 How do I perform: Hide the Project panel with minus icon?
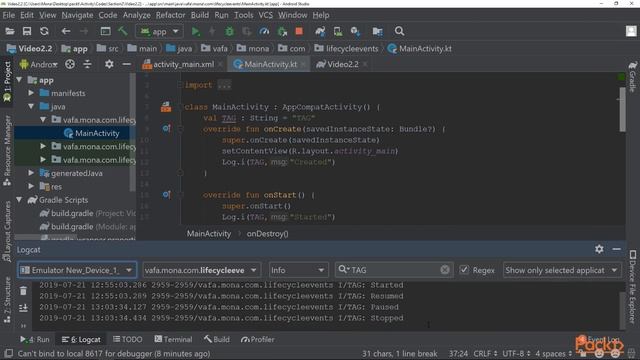coord(127,64)
